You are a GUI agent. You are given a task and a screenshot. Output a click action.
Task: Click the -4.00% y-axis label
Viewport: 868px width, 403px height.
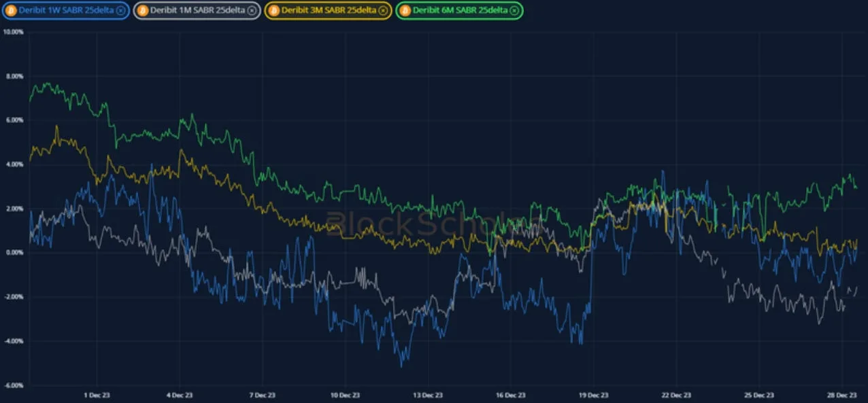(14, 341)
